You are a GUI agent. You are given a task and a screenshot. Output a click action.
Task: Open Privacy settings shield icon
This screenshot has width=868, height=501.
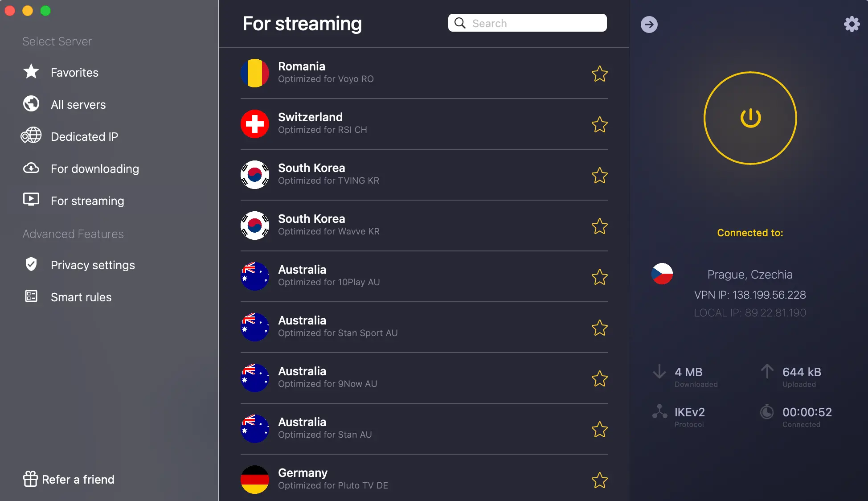[x=31, y=264]
